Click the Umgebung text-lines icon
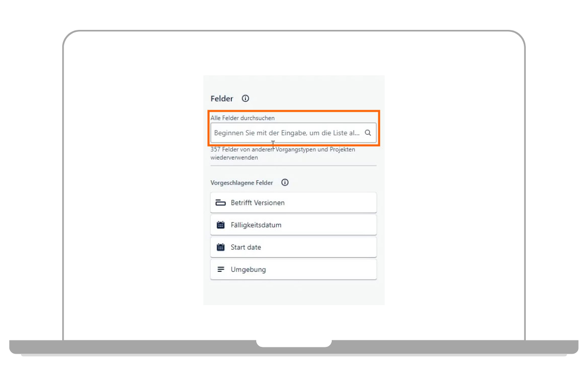The image size is (588, 387). click(x=220, y=269)
